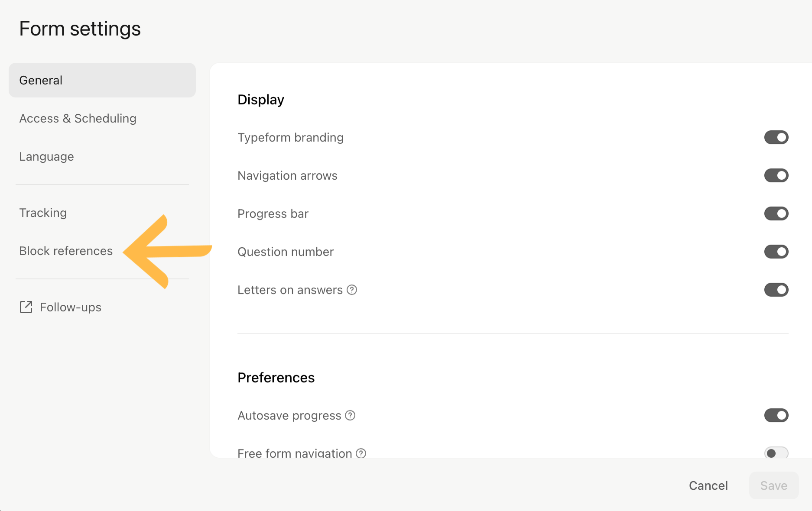Image resolution: width=812 pixels, height=511 pixels.
Task: Select Block references in sidebar
Action: [x=66, y=251]
